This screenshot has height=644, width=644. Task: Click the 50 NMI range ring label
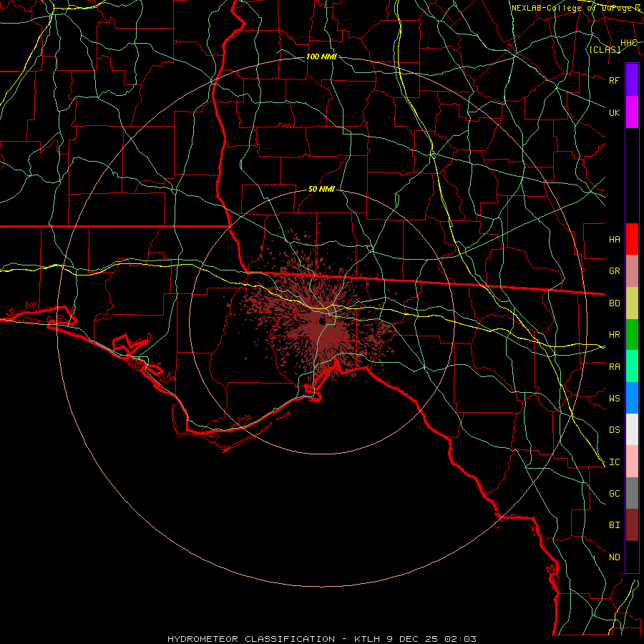pyautogui.click(x=321, y=190)
